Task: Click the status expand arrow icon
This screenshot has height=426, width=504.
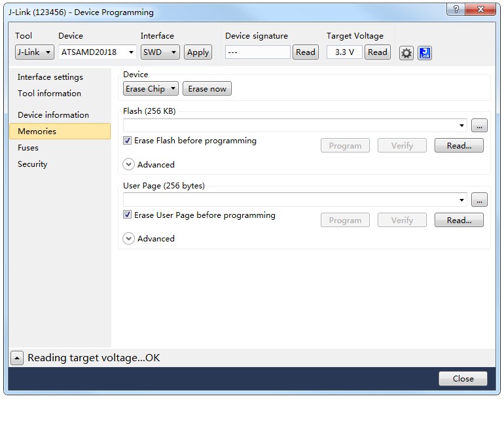Action: point(17,358)
